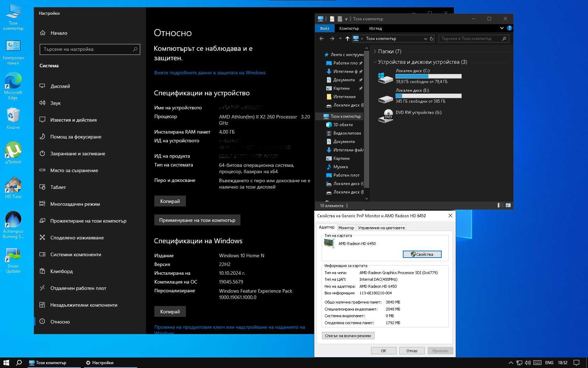This screenshot has height=368, width=588.
Task: Launch µTorrent desktop shortcut
Action: tap(13, 153)
